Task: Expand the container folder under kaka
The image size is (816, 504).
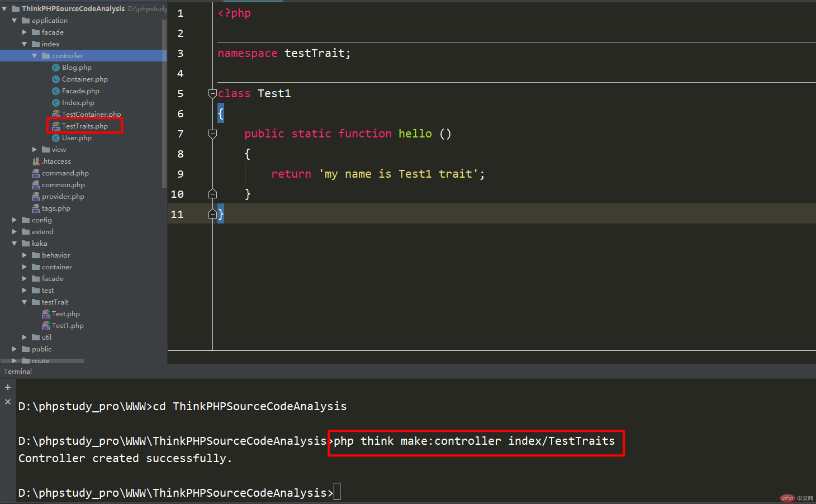Action: click(25, 267)
